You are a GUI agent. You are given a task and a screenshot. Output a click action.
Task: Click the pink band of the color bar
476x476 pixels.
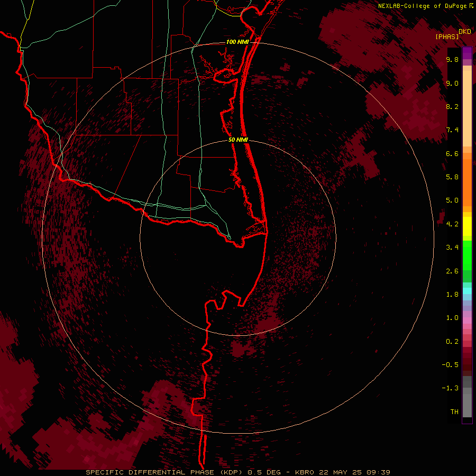pos(467,321)
